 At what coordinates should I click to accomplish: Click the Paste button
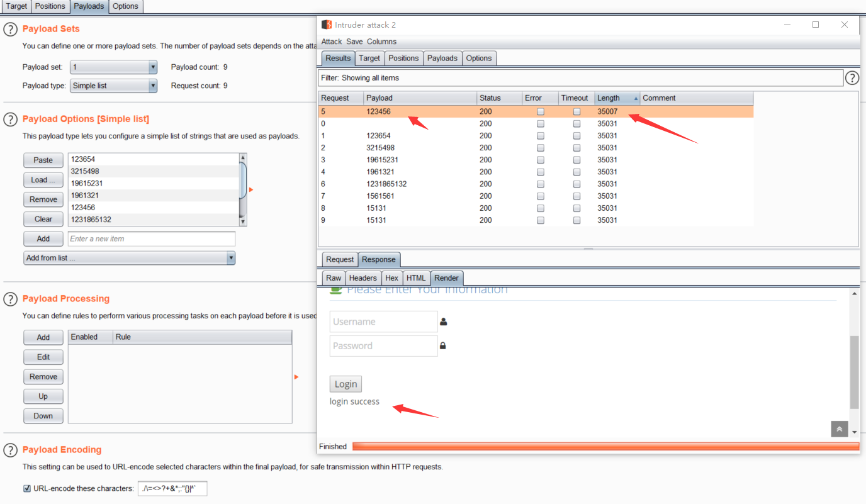[43, 160]
